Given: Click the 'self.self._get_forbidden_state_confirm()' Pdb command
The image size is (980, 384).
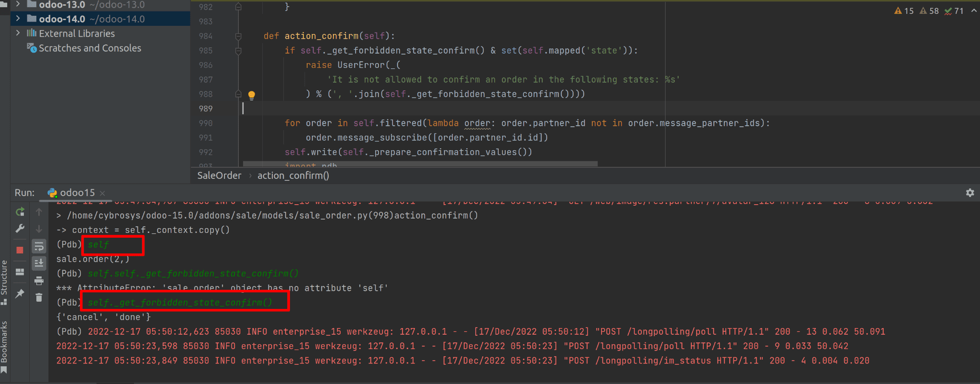Looking at the screenshot, I should [193, 274].
